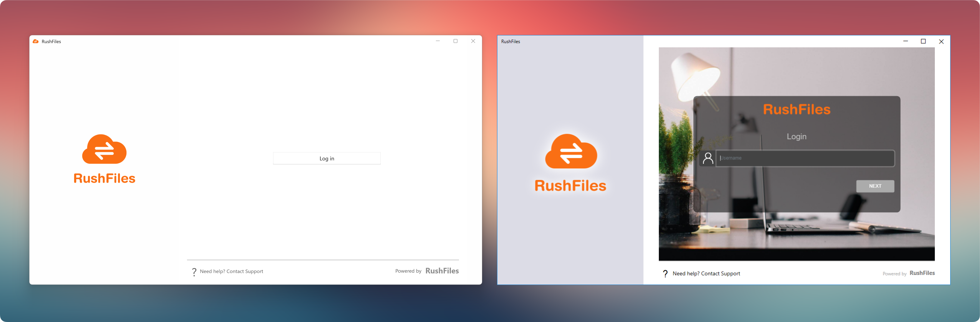Click Powered by RushFiles logo in left window
980x322 pixels.
[442, 271]
